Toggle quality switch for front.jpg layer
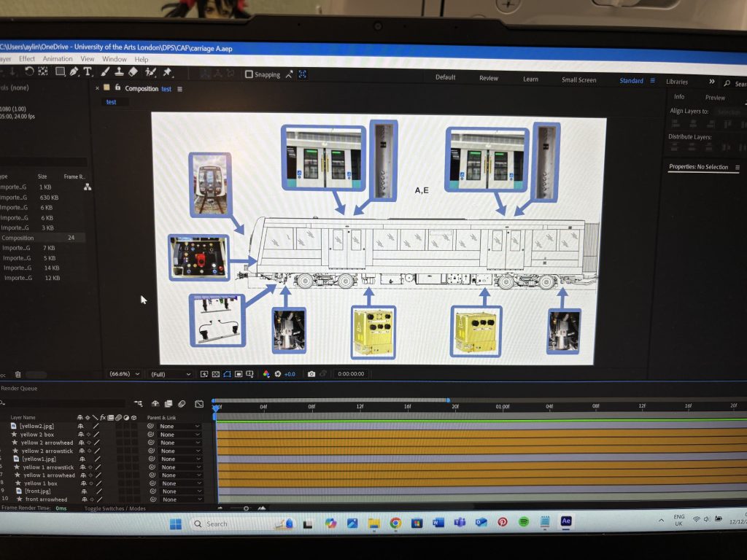 click(x=99, y=491)
